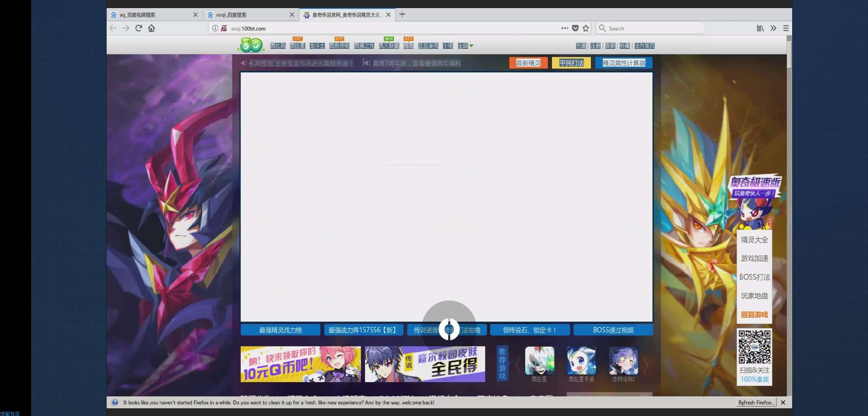Click the 收藏 link

625,46
